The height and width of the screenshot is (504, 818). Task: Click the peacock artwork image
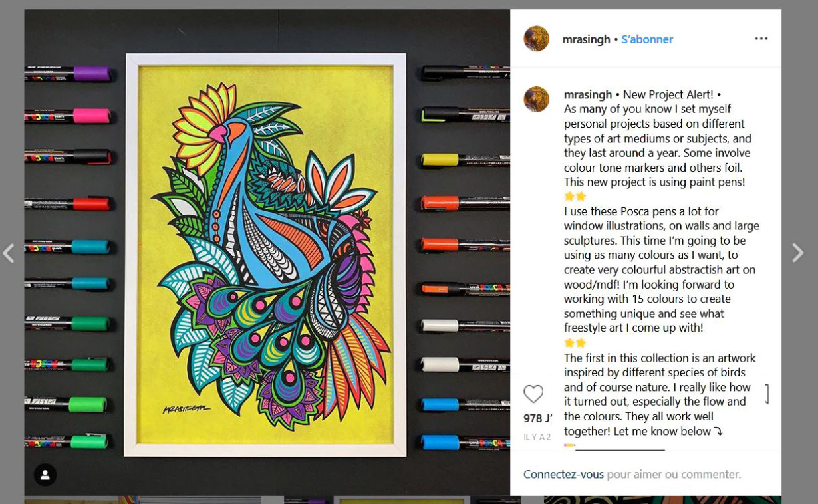[265, 255]
